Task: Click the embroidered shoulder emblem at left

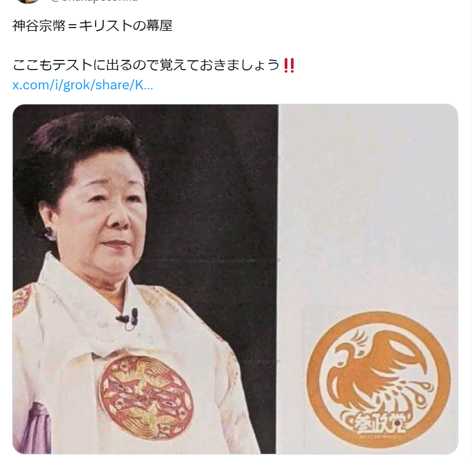Action: 22,300
